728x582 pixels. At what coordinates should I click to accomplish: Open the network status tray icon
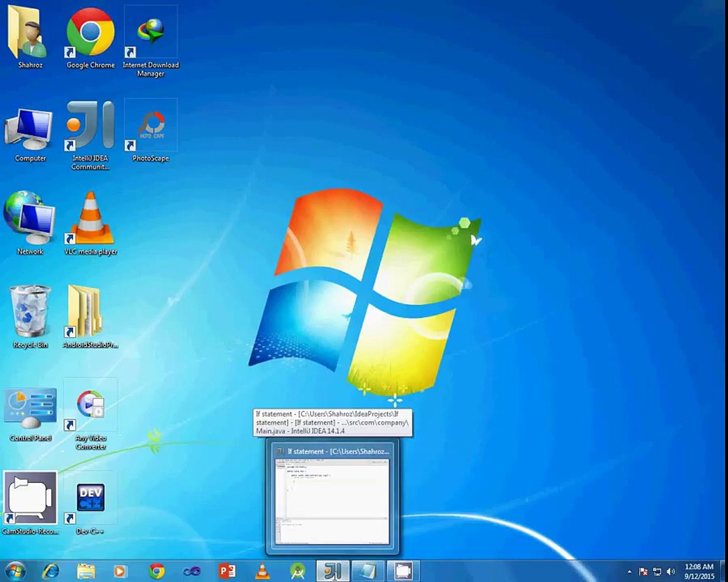(x=657, y=571)
